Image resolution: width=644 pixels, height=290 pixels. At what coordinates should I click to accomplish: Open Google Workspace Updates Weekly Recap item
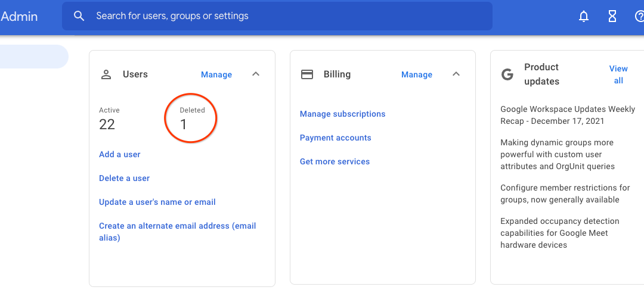pos(568,116)
